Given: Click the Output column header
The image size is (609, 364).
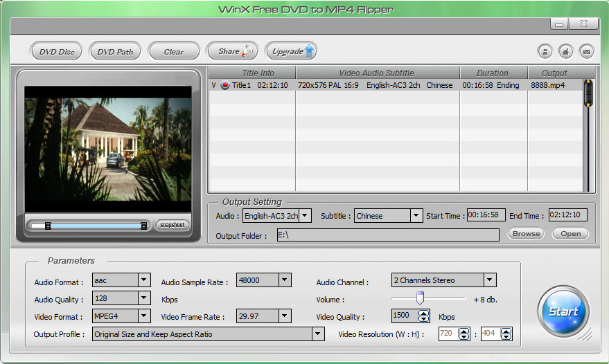Looking at the screenshot, I should pyautogui.click(x=555, y=73).
